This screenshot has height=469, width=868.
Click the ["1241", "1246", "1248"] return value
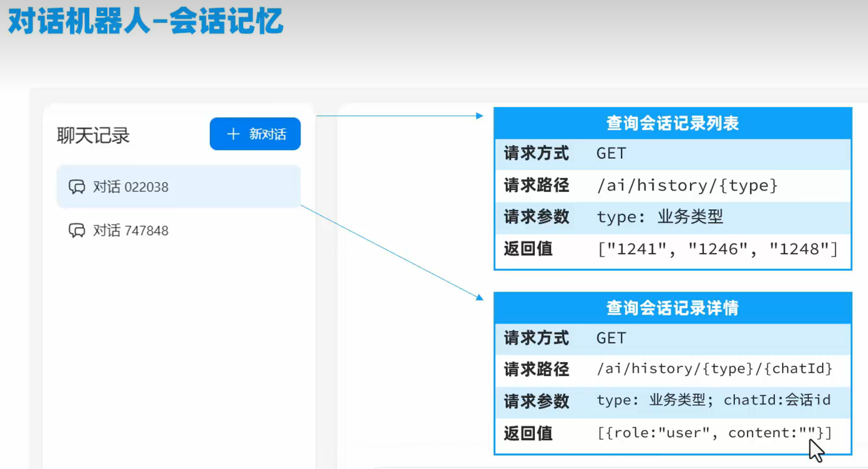pos(718,249)
